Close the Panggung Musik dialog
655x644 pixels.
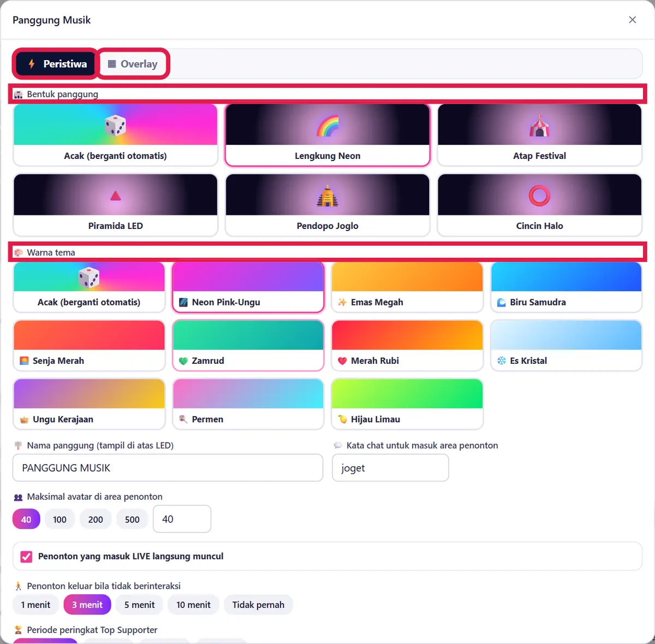point(633,20)
